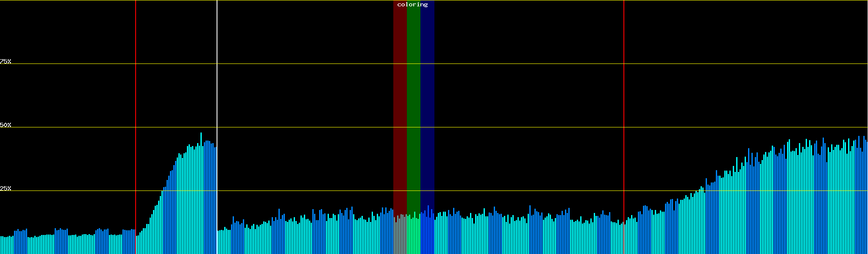Click the 50% axis label
Viewport: 868px width, 254px height.
[6, 125]
